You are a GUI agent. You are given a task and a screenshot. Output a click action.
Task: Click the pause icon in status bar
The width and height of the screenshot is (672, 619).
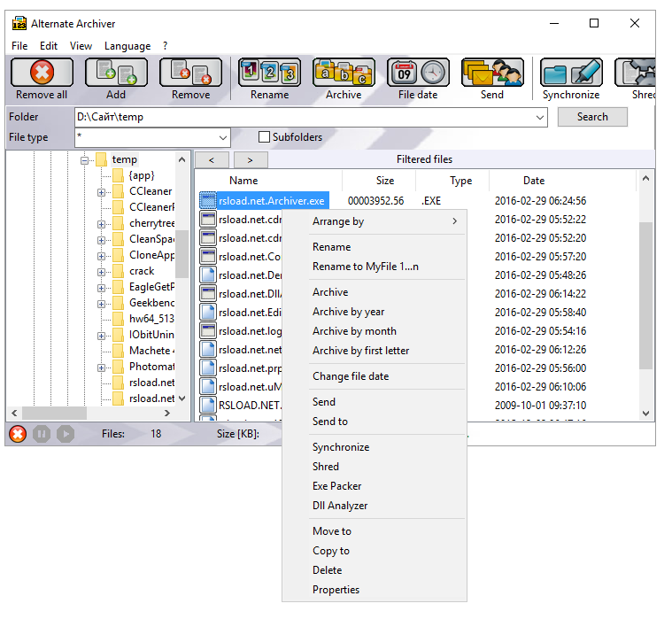(x=42, y=434)
